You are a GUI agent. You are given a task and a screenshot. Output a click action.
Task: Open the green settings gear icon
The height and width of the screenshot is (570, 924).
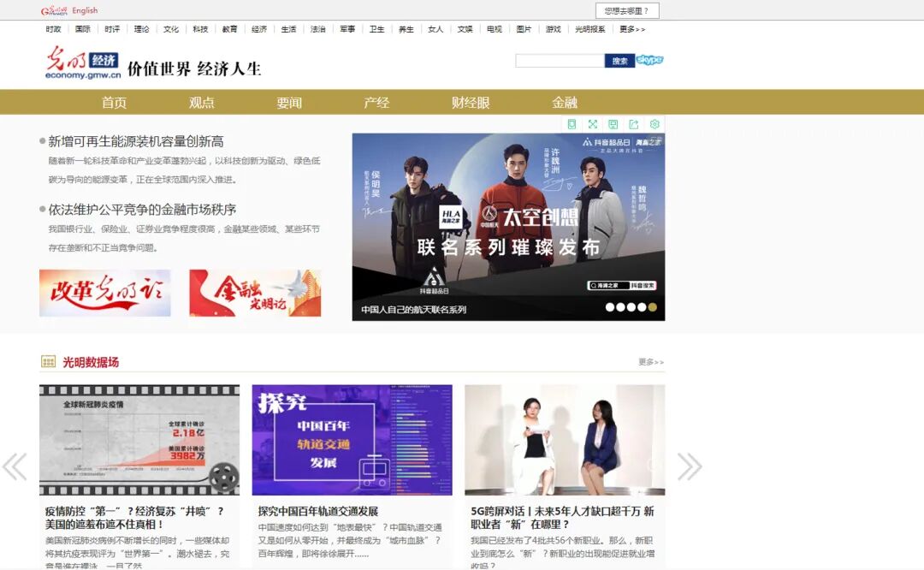(x=654, y=124)
